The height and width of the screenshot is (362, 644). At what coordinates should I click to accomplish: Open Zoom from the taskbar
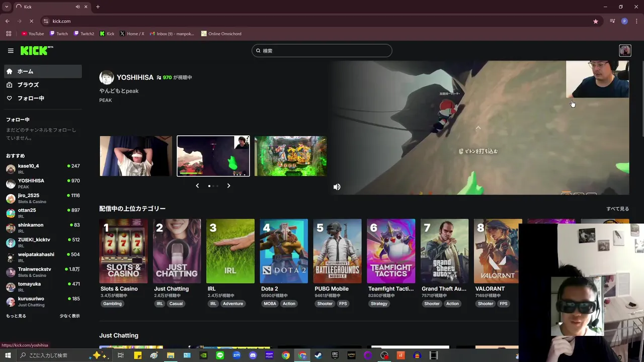(x=236, y=355)
